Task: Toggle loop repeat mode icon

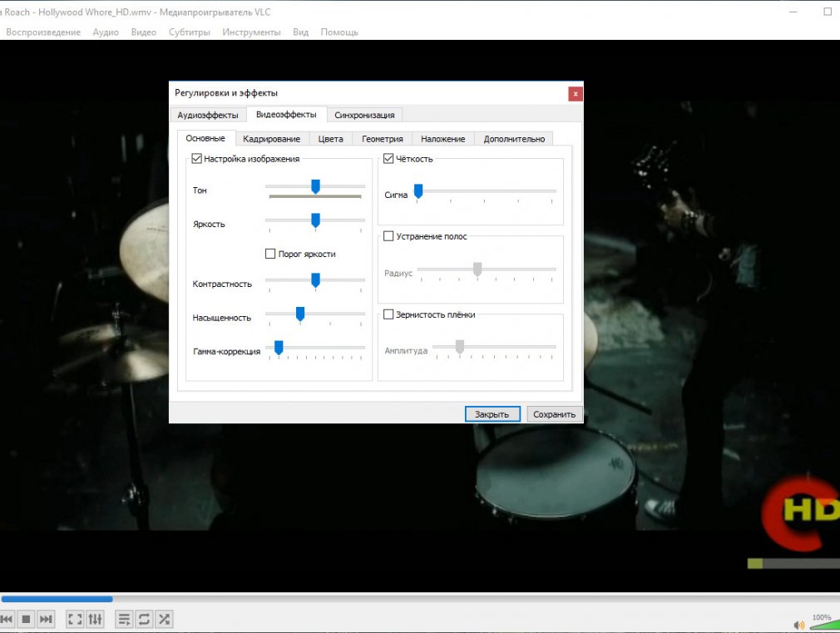Action: click(x=144, y=619)
